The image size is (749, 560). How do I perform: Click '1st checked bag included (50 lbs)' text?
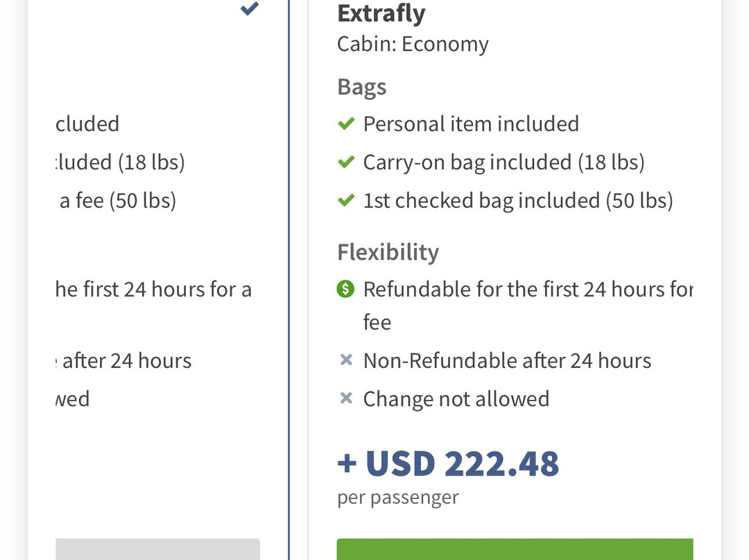tap(517, 201)
